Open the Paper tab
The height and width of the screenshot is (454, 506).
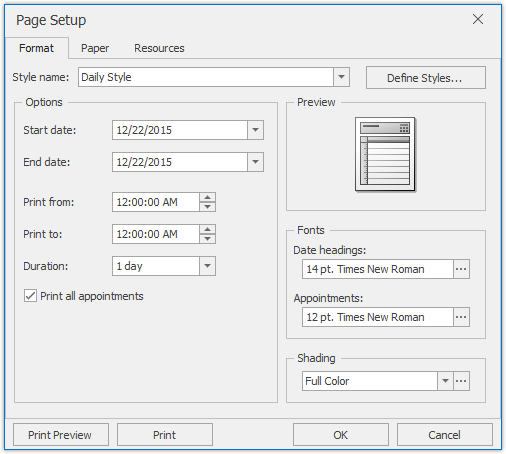(x=95, y=48)
